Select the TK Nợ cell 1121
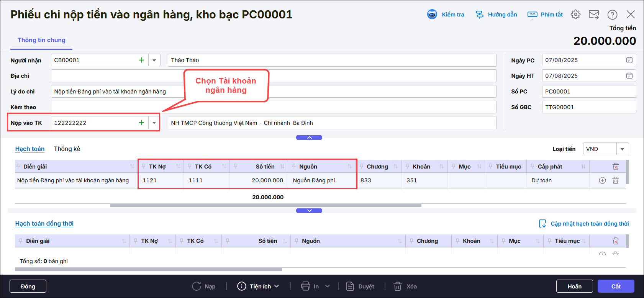644x298 pixels. (161, 180)
